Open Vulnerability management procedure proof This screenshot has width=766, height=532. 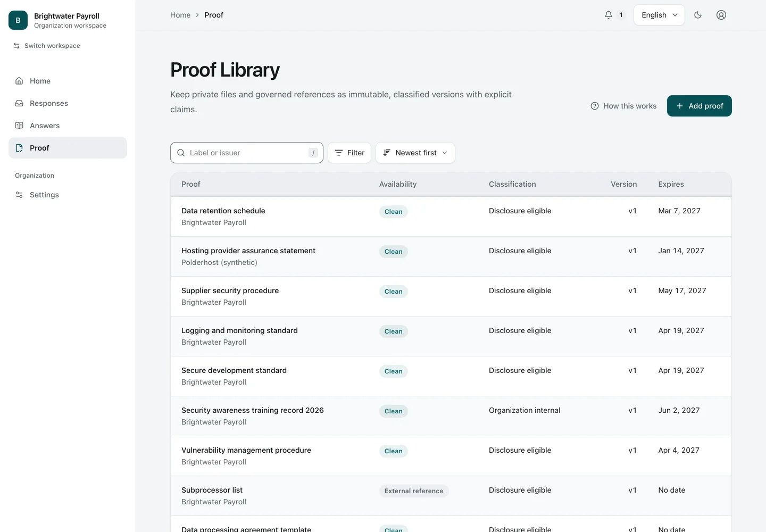click(x=451, y=456)
